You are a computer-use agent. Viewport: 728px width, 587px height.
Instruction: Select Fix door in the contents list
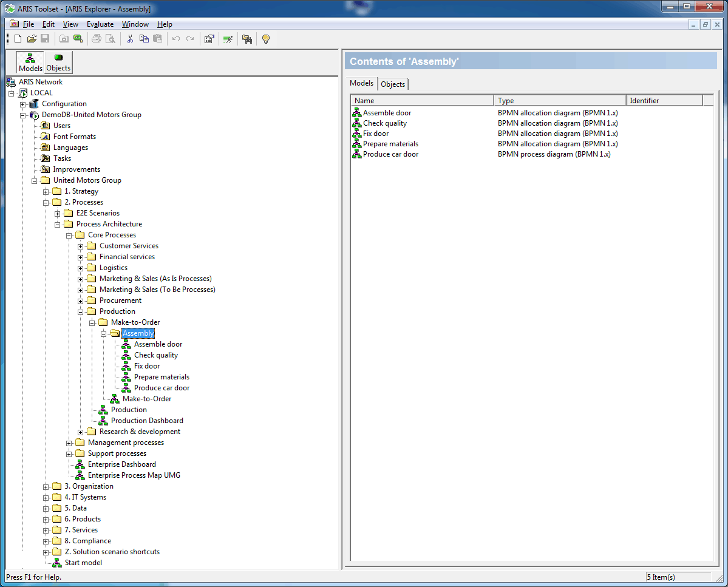point(376,133)
